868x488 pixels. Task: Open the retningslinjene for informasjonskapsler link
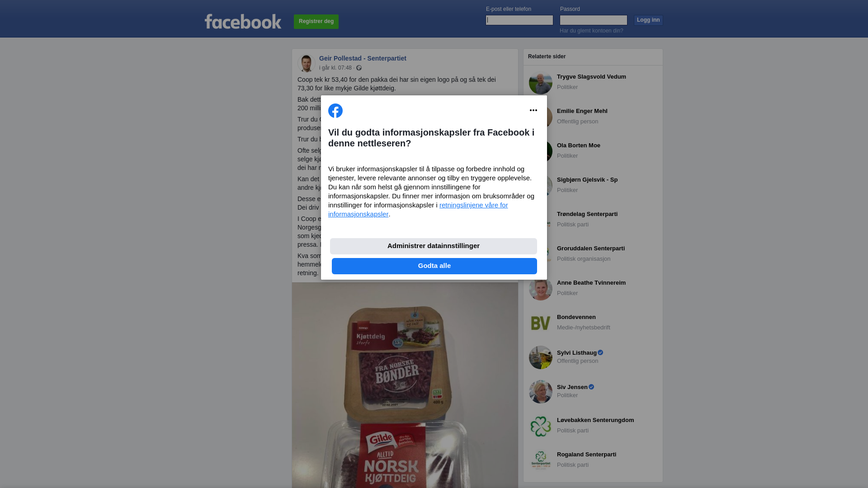(418, 210)
